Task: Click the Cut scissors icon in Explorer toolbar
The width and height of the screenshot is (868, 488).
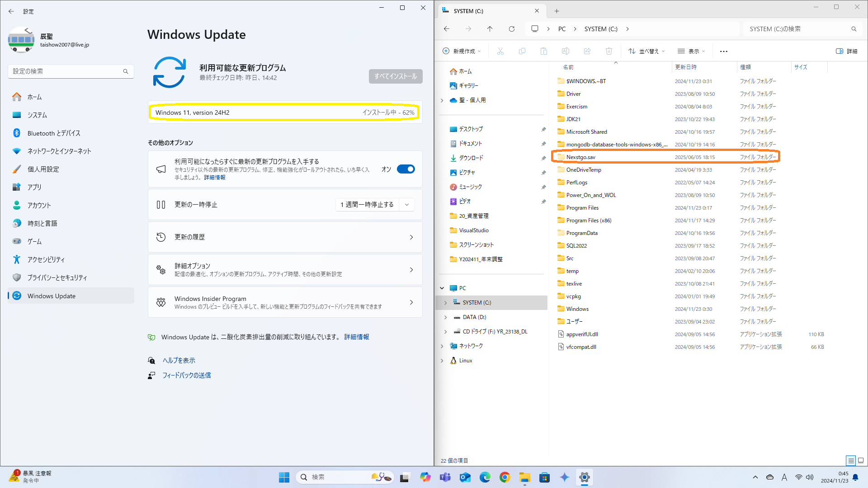Action: [x=500, y=51]
